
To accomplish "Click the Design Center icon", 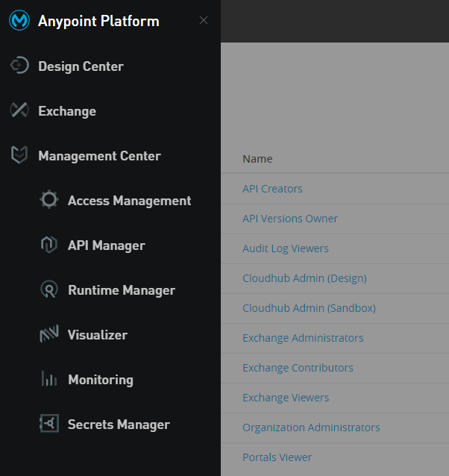I will coord(19,65).
